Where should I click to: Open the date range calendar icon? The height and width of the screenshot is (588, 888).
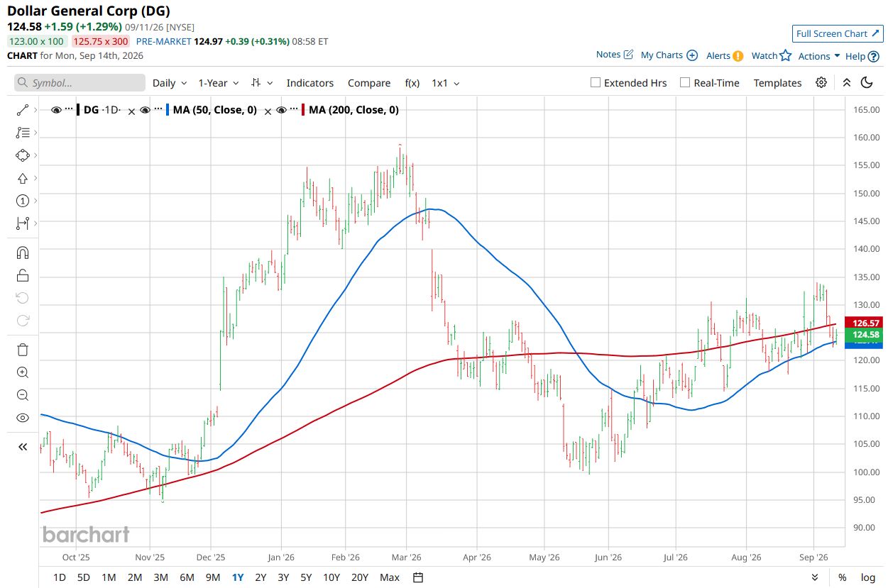coord(418,577)
